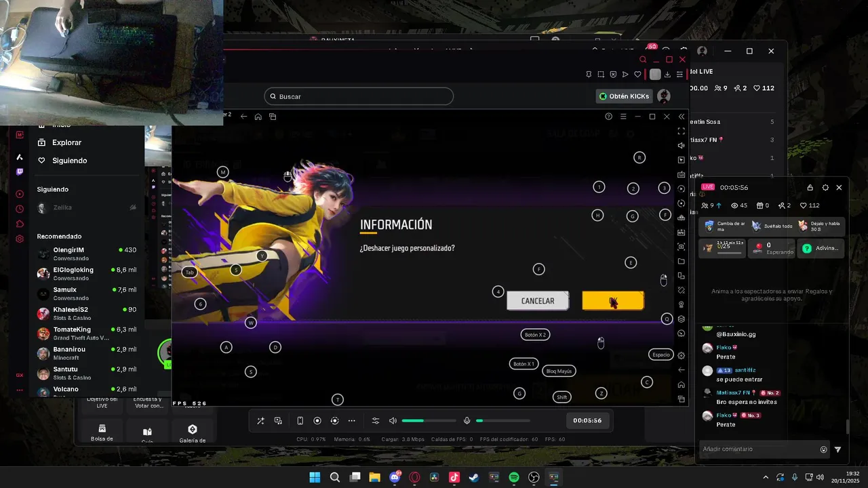Confirm with the yellow button beside CANCELAR

(613, 301)
